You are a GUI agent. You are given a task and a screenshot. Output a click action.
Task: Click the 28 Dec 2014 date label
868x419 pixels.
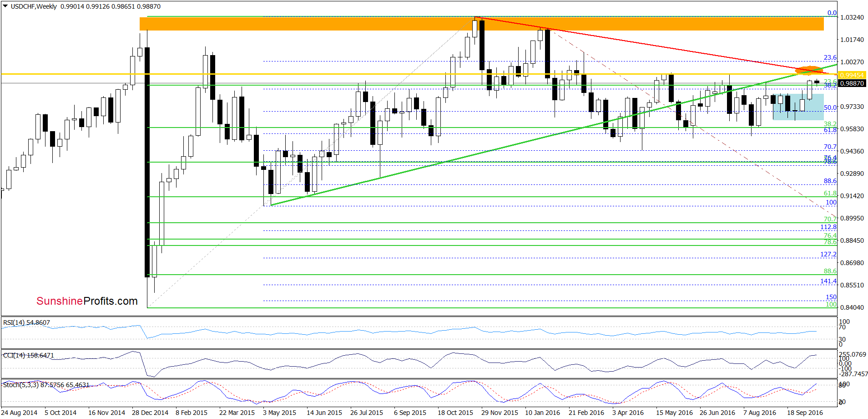[150, 413]
